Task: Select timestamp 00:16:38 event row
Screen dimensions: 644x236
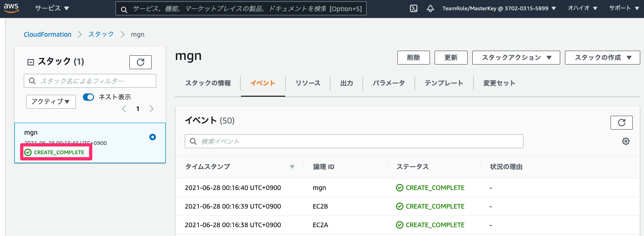Action: 233,225
